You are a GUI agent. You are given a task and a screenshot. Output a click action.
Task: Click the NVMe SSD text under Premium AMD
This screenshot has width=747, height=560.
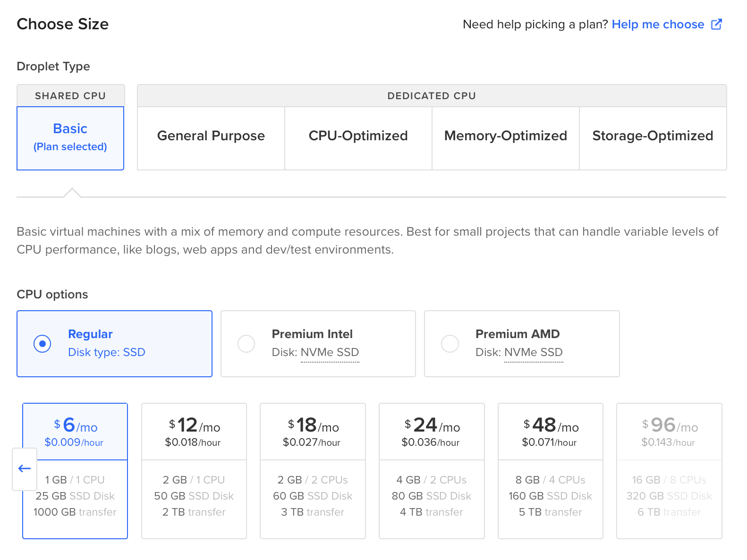(x=534, y=352)
